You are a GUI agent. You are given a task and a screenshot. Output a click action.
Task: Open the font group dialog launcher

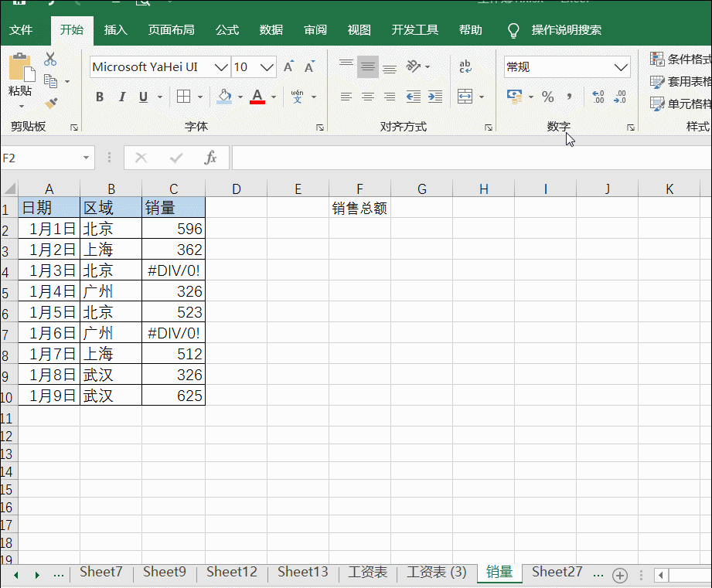320,127
